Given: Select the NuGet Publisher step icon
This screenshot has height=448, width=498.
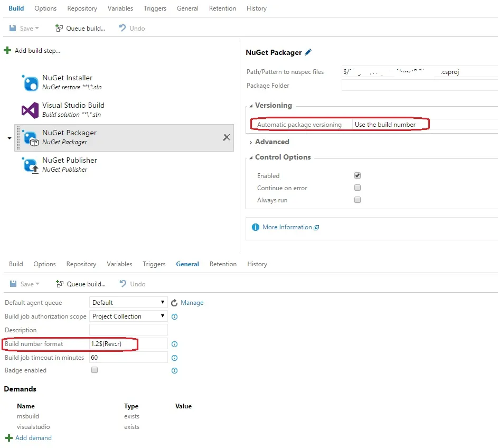Looking at the screenshot, I should click(x=31, y=165).
